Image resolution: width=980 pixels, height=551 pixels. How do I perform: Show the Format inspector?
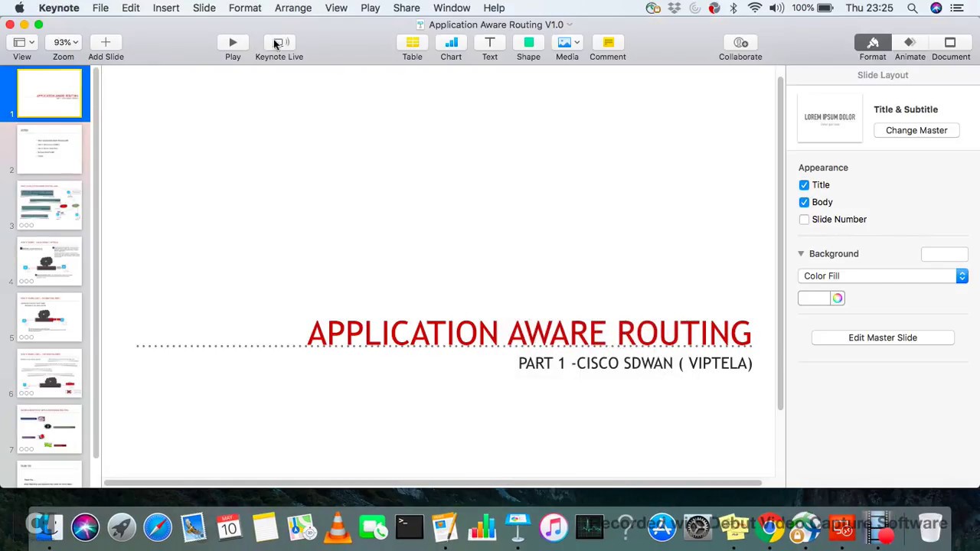click(x=873, y=43)
